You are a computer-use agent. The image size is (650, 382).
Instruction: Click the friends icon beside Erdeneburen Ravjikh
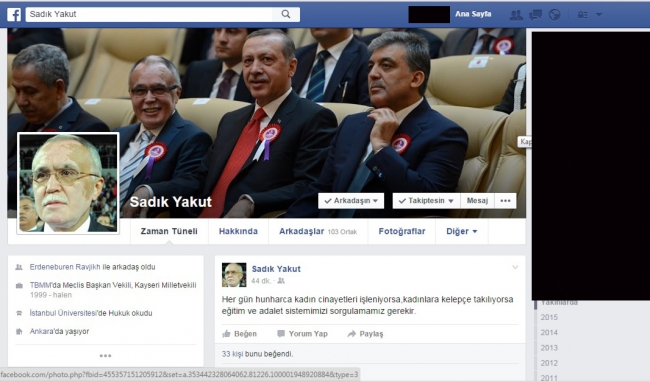[19, 267]
